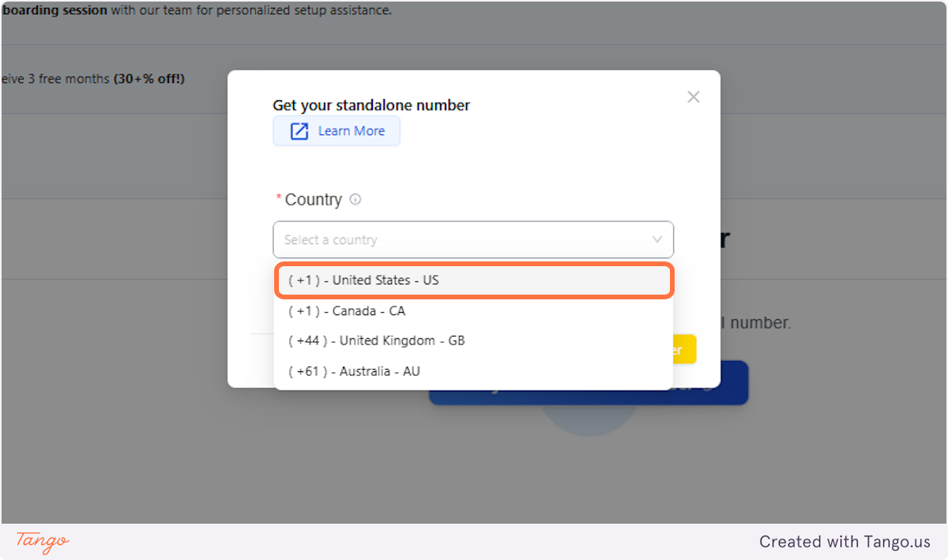
Task: Click the highlighted United States option
Action: (473, 280)
